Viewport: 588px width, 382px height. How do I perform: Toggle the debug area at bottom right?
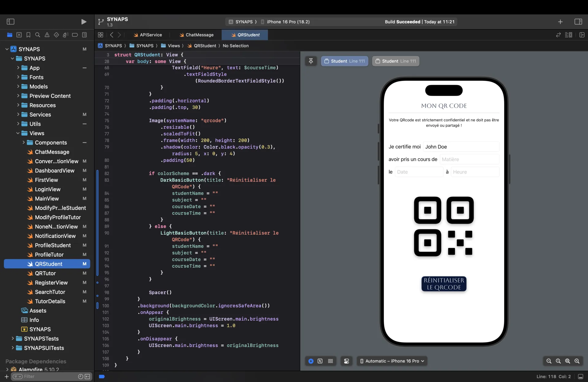[580, 376]
